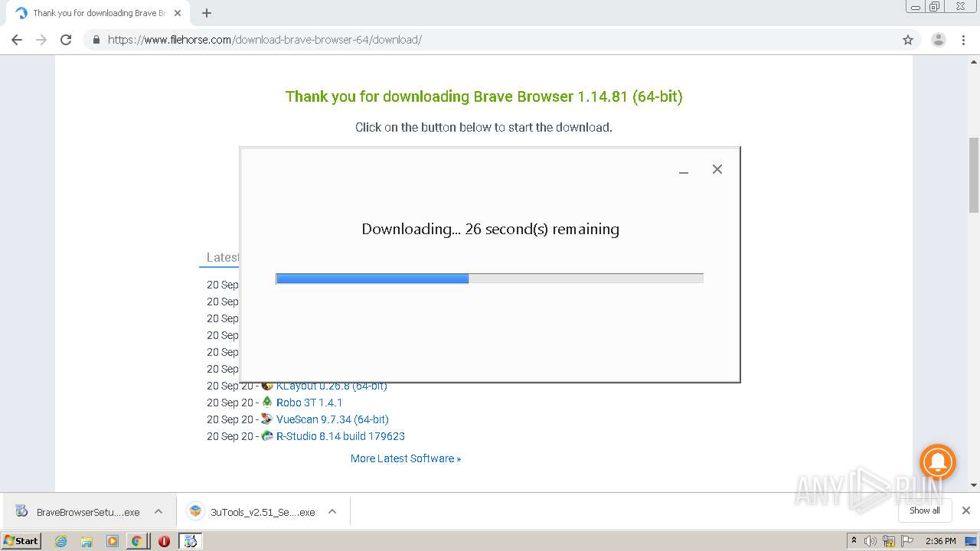
Task: Reload the FileHorse page
Action: click(66, 40)
